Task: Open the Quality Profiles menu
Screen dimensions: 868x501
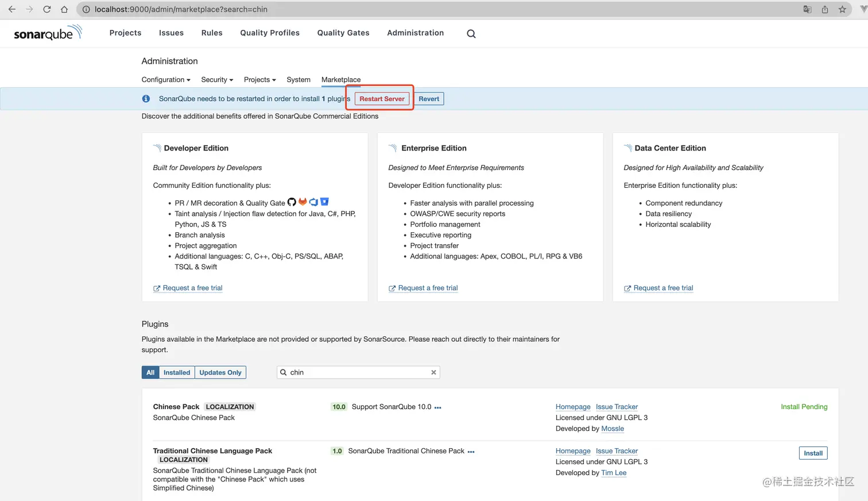Action: [x=270, y=33]
